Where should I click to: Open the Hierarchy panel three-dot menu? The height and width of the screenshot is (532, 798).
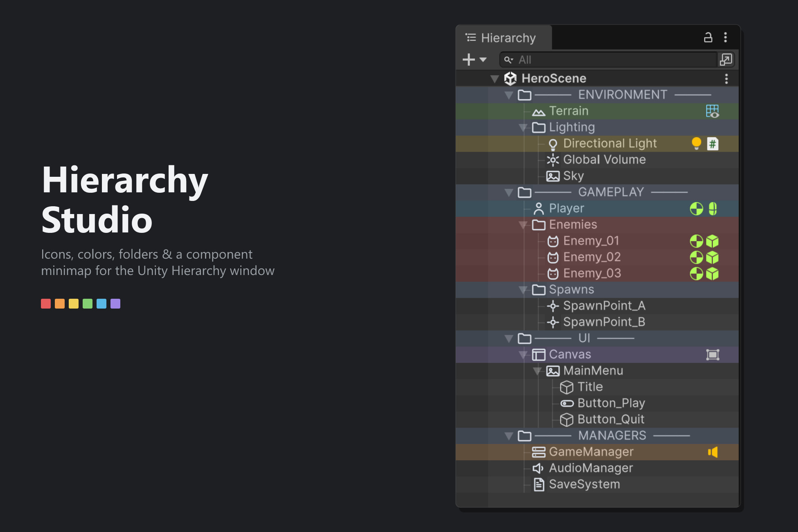pyautogui.click(x=726, y=38)
